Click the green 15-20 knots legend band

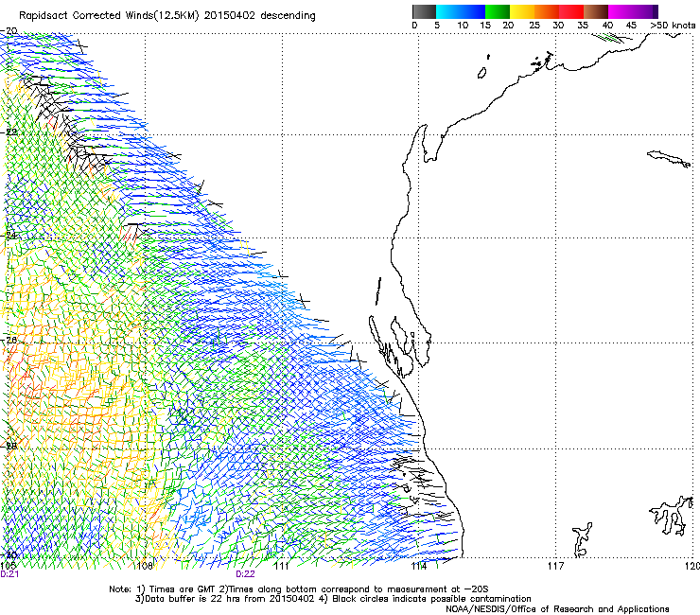(x=498, y=11)
